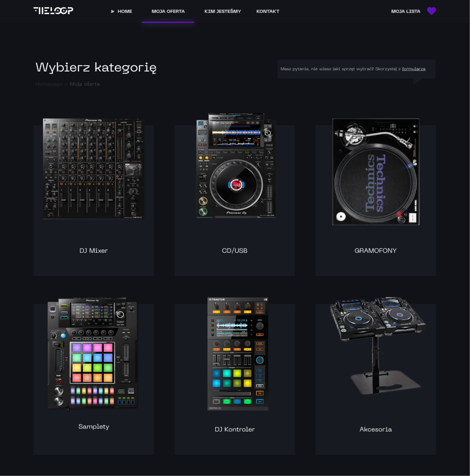Click the Moja oferta breadcrumb
The width and height of the screenshot is (470, 476).
(85, 84)
